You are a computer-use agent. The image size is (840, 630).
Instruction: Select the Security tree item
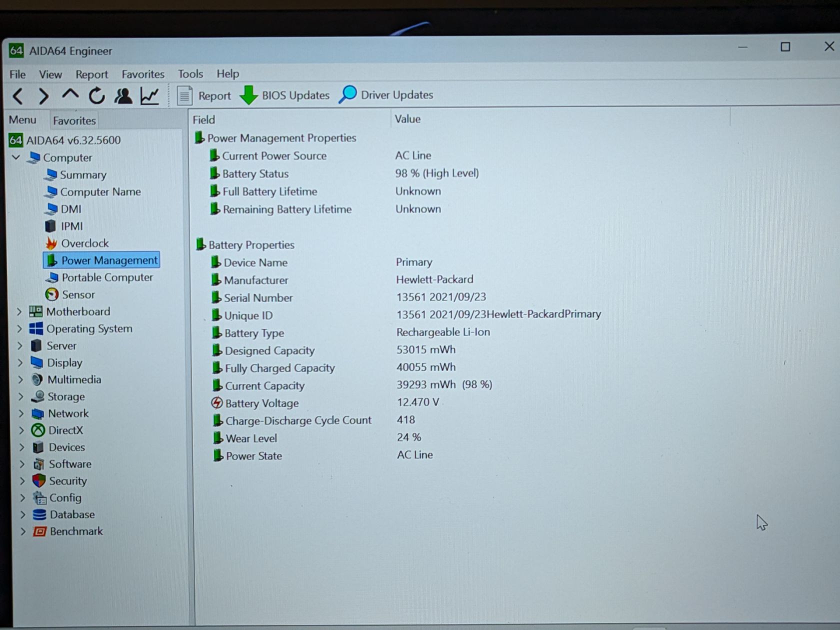59,481
